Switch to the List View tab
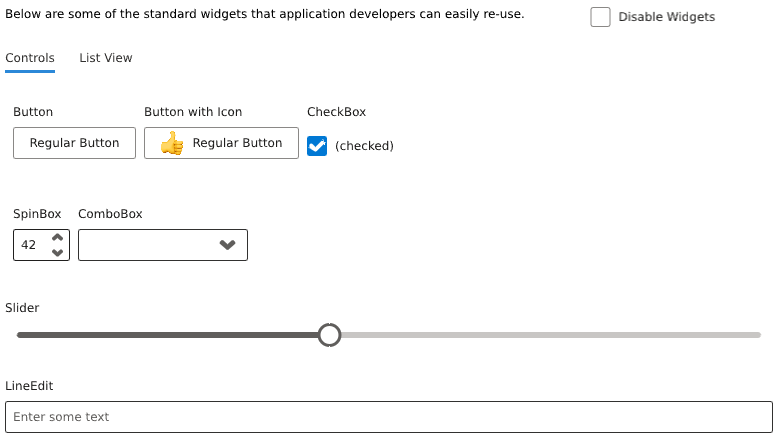 coord(106,58)
